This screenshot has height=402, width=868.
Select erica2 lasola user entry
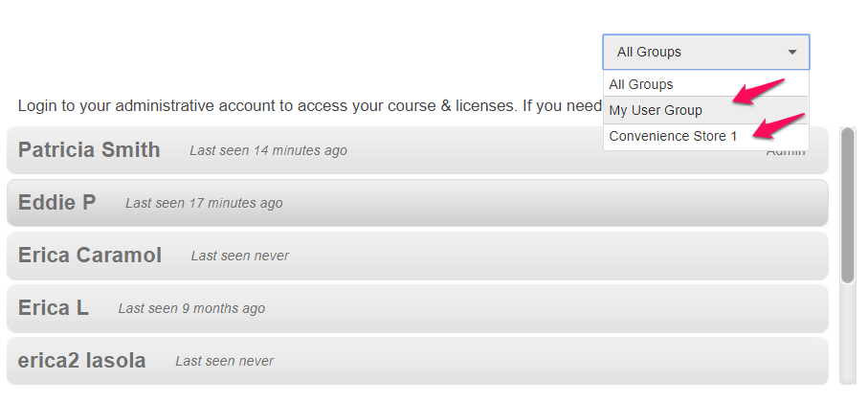(x=82, y=361)
